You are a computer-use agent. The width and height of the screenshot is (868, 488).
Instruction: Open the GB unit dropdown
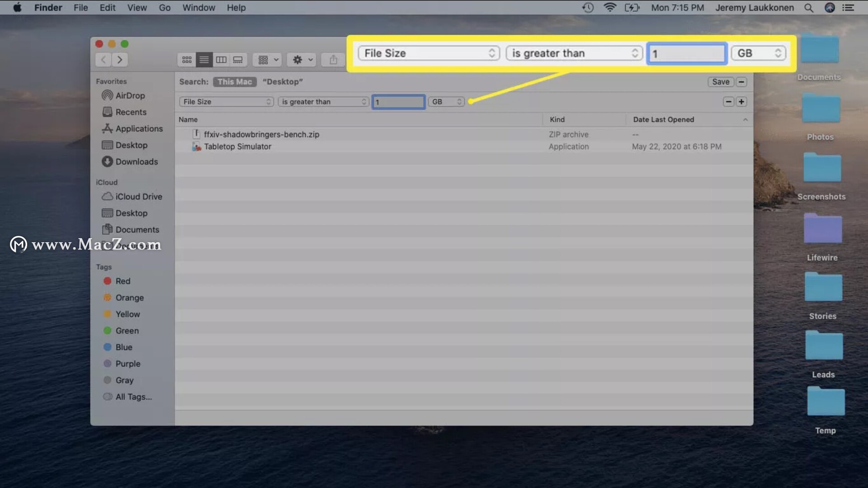(x=446, y=102)
